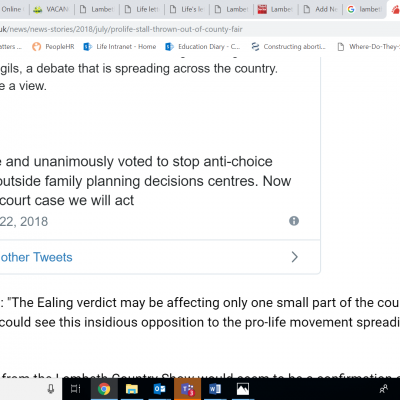Click the other Tweets link
The height and width of the screenshot is (400, 400).
pyautogui.click(x=36, y=257)
